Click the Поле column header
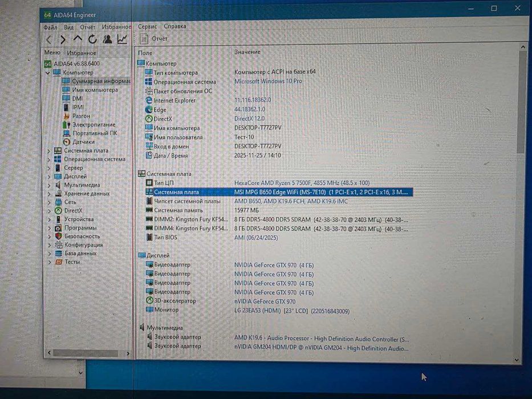The image size is (532, 399). point(145,53)
